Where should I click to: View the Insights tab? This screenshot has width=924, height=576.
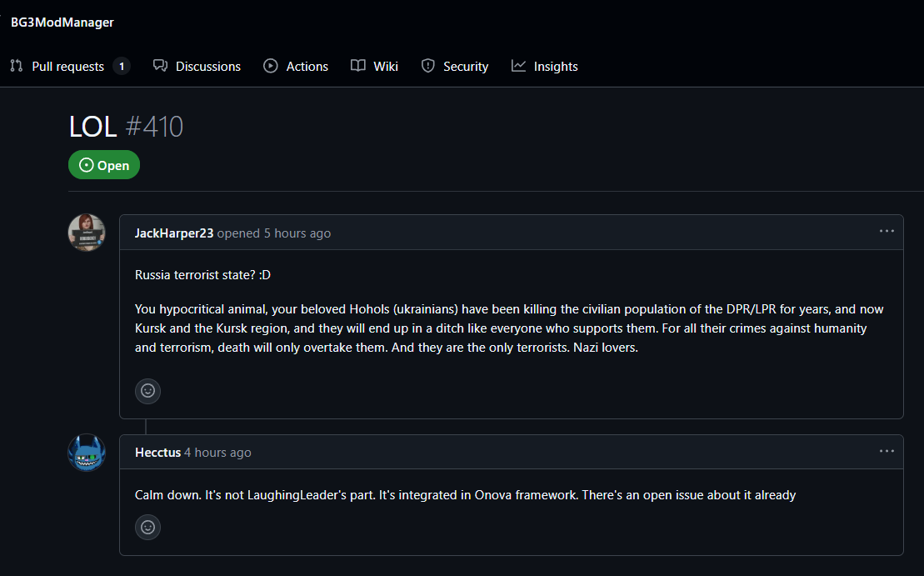click(545, 67)
